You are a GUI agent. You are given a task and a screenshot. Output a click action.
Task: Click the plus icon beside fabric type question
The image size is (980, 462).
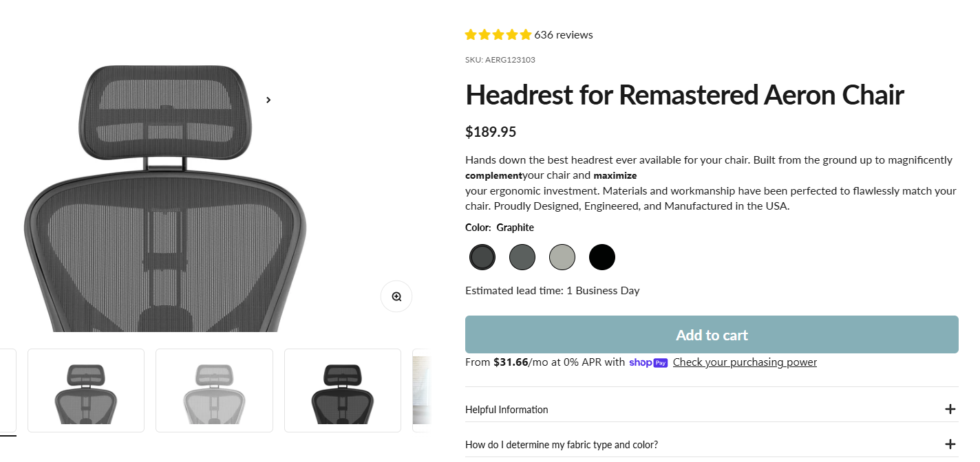tap(950, 444)
